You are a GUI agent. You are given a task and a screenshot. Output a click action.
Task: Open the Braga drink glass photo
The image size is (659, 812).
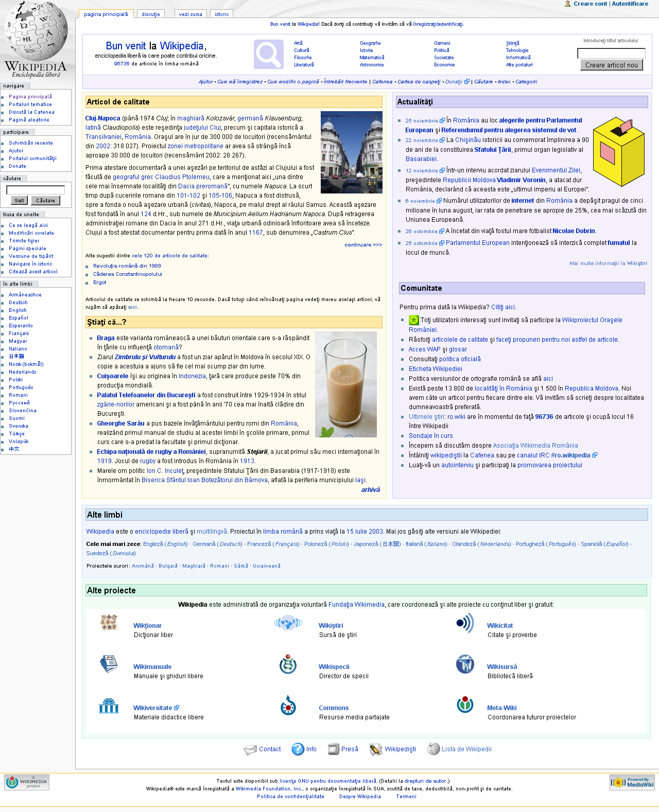point(346,384)
